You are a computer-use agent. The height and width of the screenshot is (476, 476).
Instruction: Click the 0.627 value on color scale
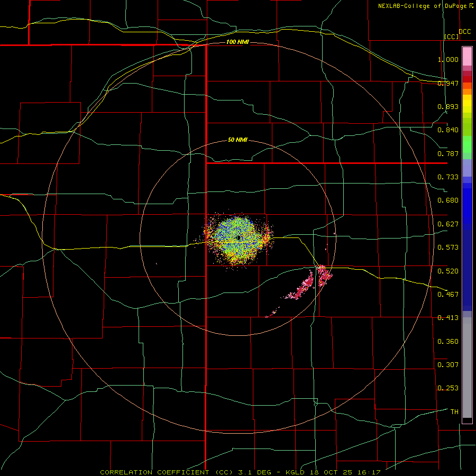click(x=448, y=224)
